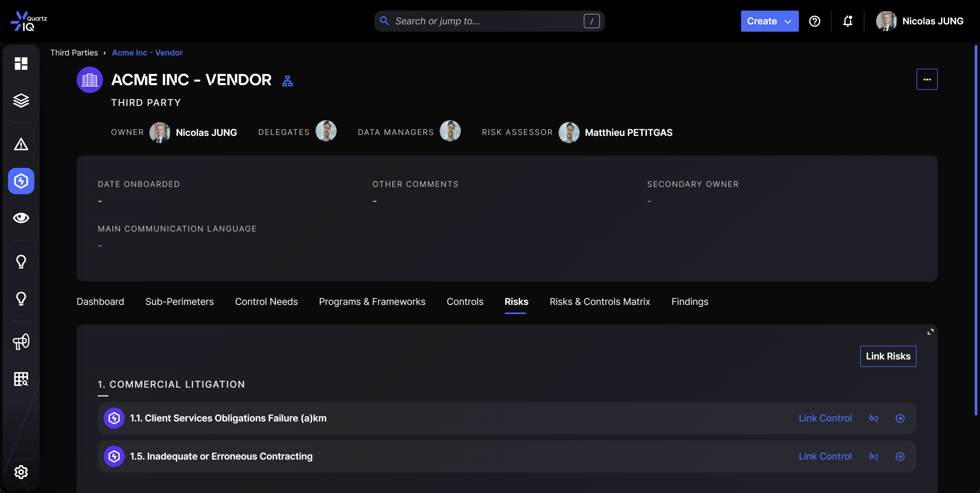Click the help question mark icon
The width and height of the screenshot is (980, 493).
pos(814,21)
